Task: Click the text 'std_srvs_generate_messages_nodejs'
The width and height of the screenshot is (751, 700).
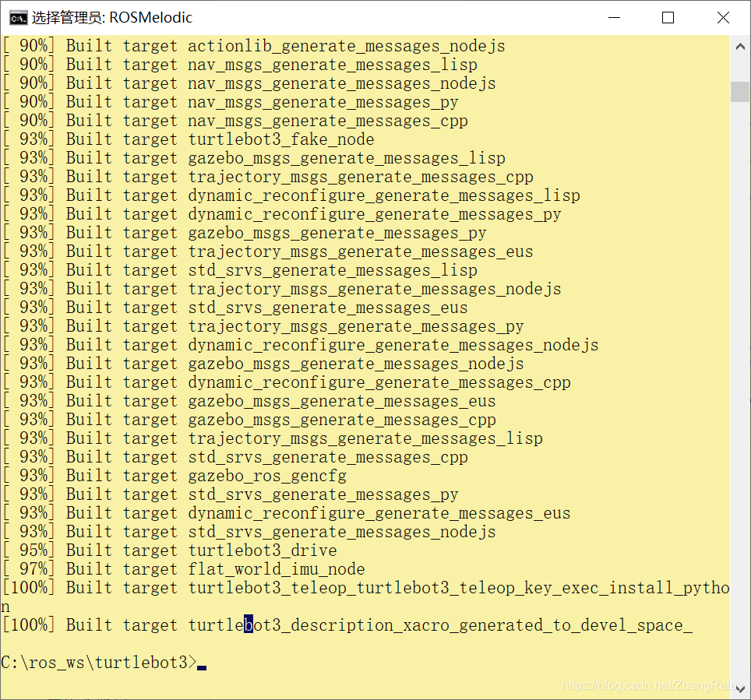Action: click(x=341, y=532)
